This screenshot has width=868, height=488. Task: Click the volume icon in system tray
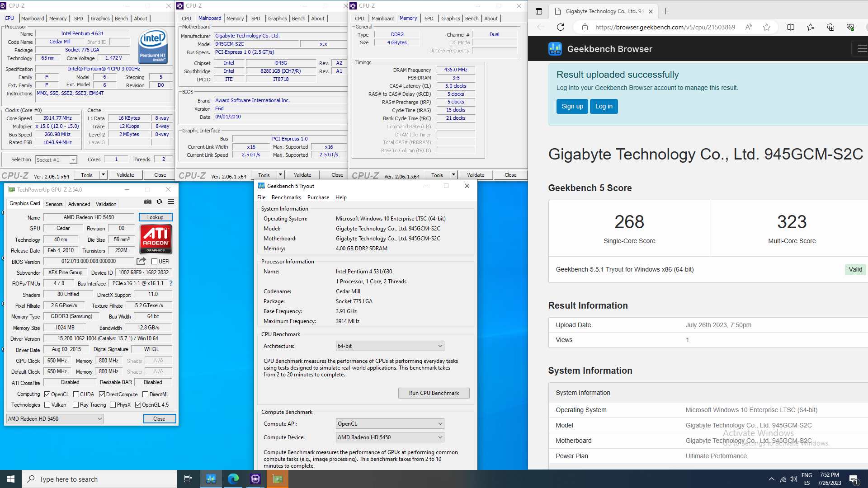click(793, 479)
